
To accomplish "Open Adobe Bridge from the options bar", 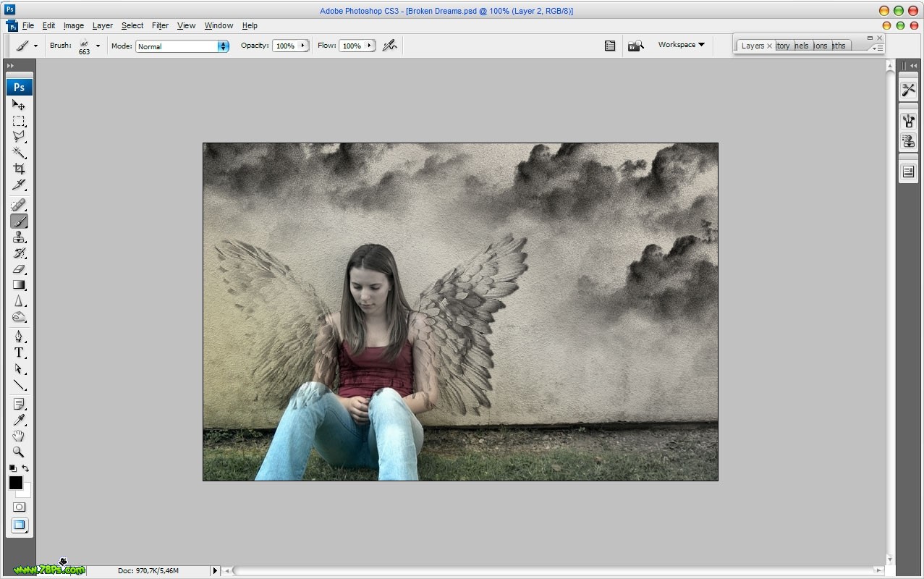I will [635, 46].
